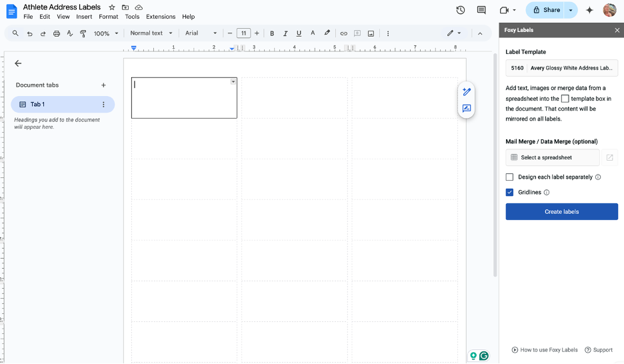Click the text highlight color pen
The image size is (624, 364).
pos(327,33)
